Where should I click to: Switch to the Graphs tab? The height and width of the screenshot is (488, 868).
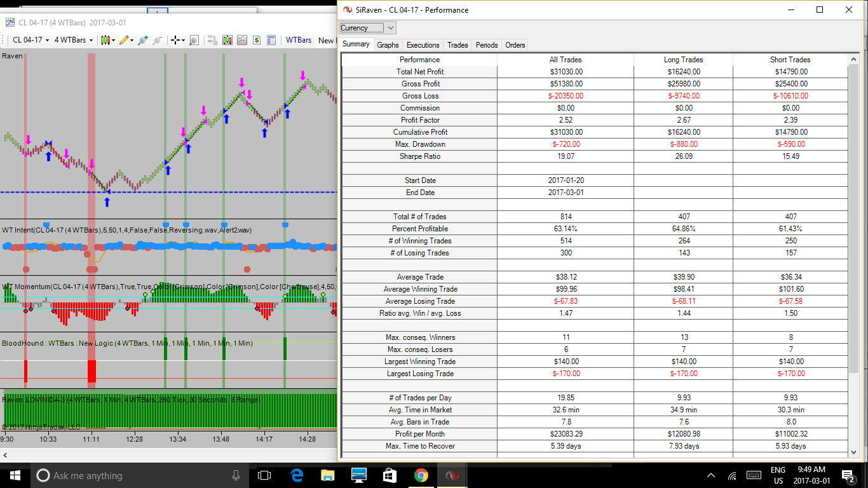pyautogui.click(x=388, y=45)
